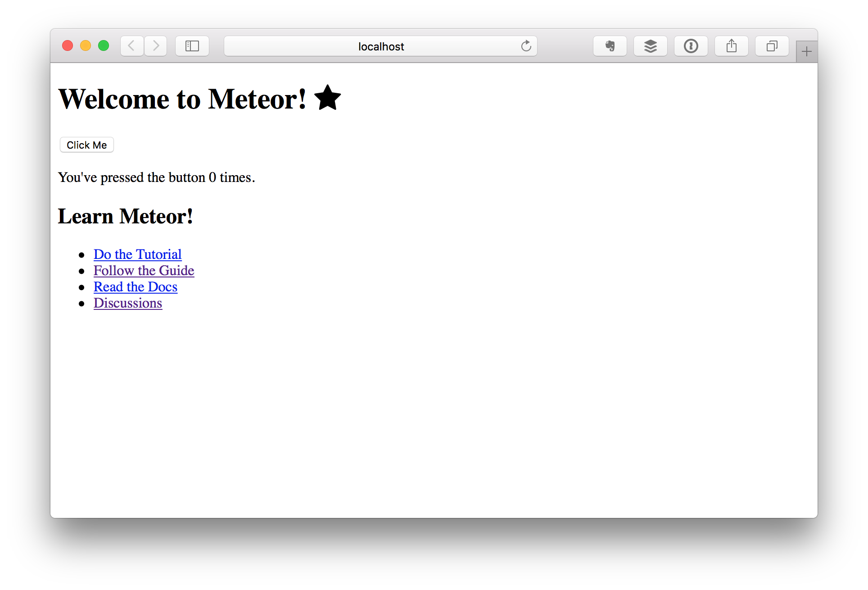Click the site information circle icon

click(690, 46)
